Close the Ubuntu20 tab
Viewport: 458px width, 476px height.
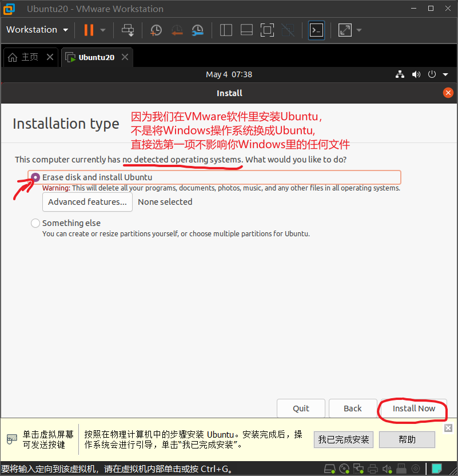point(125,57)
